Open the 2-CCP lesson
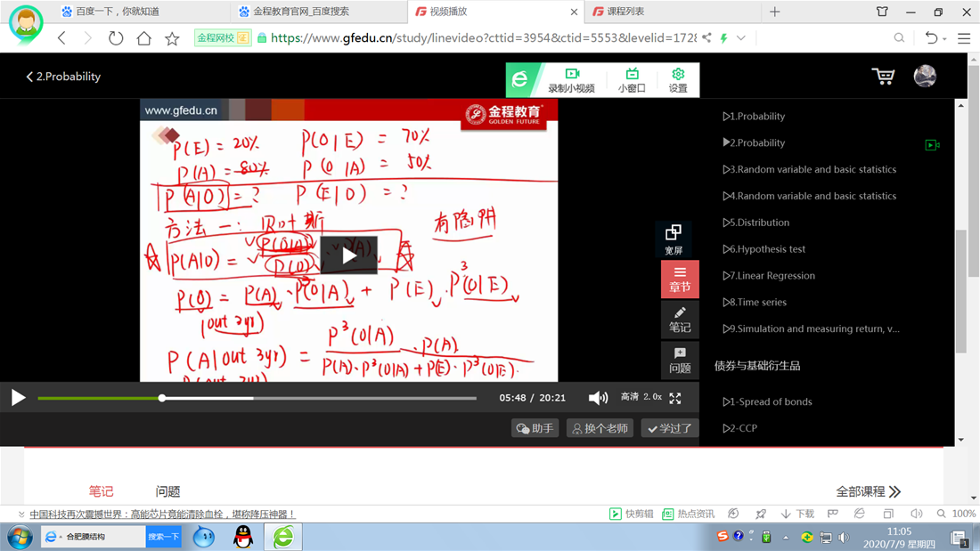The image size is (980, 551). (x=740, y=428)
